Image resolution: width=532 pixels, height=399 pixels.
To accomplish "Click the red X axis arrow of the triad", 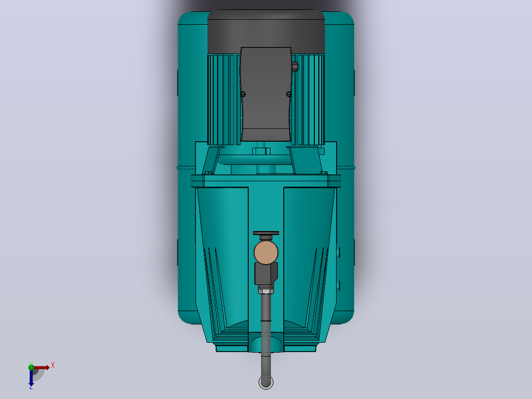I will coord(41,368).
